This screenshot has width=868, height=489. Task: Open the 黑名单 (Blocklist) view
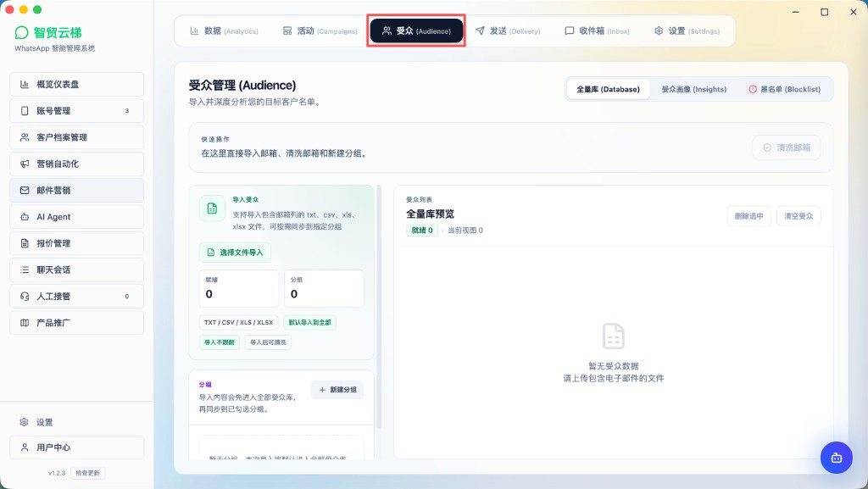pyautogui.click(x=784, y=89)
